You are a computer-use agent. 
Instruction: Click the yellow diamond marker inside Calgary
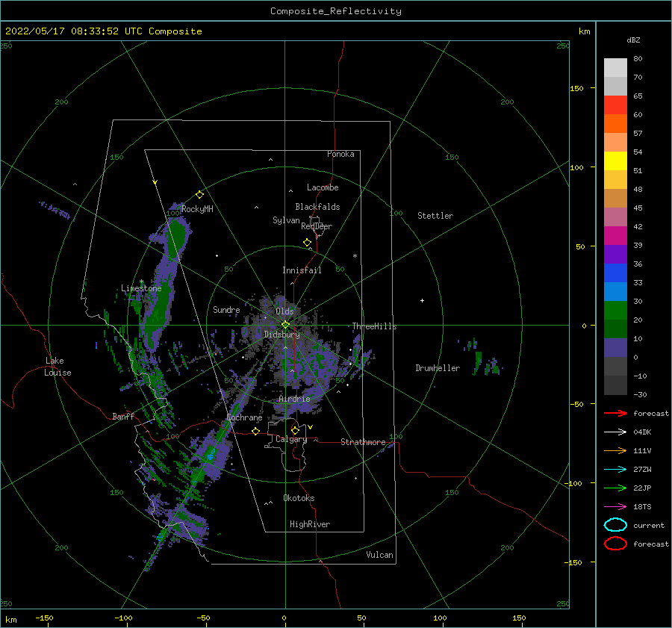pos(295,430)
